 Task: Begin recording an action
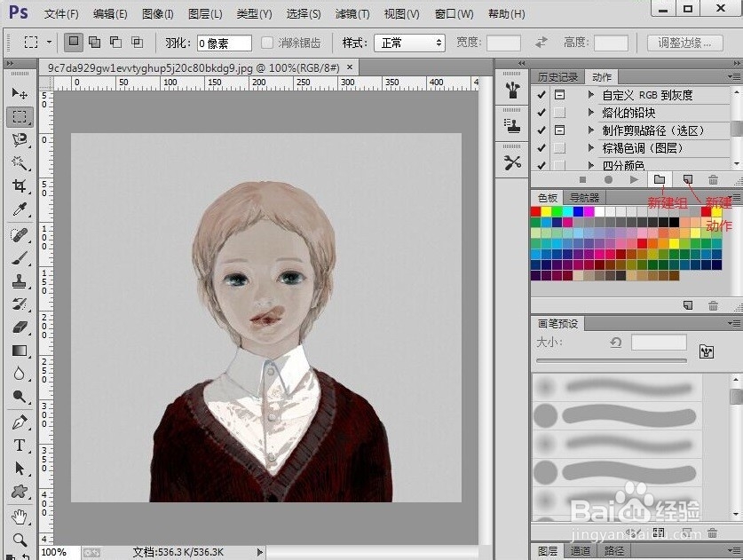pos(608,179)
